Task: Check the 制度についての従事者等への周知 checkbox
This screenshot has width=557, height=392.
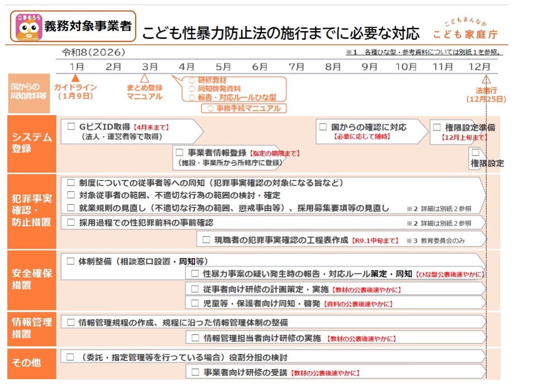Action: point(71,183)
